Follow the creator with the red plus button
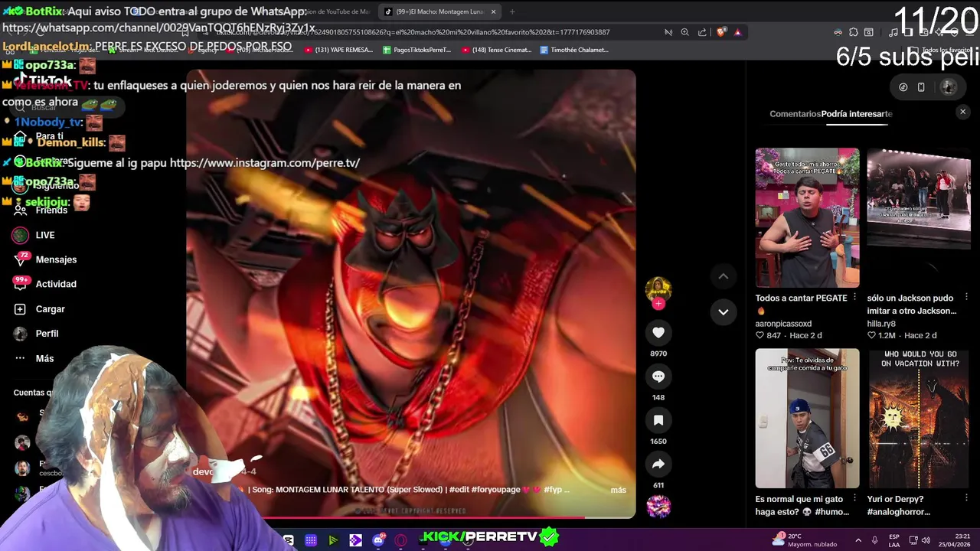The width and height of the screenshot is (980, 551). pos(658,304)
